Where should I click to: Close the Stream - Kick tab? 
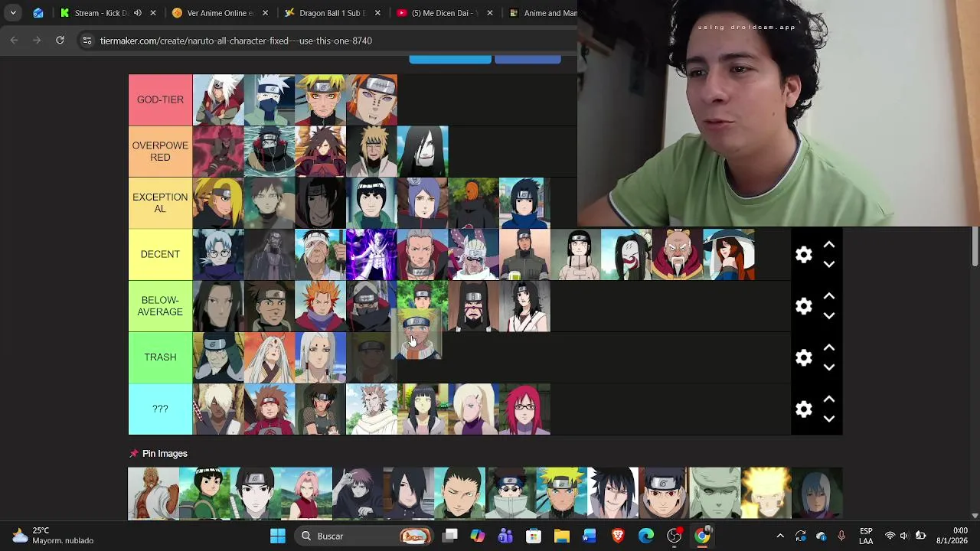coord(153,13)
